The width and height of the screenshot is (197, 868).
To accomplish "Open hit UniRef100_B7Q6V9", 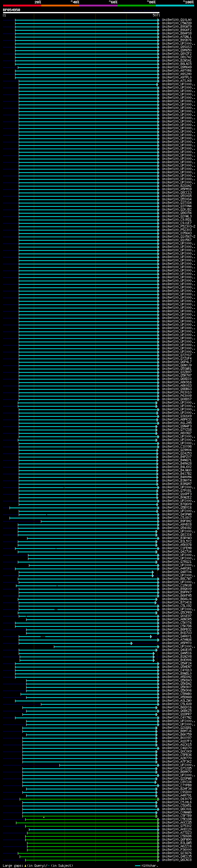I will 176,504.
